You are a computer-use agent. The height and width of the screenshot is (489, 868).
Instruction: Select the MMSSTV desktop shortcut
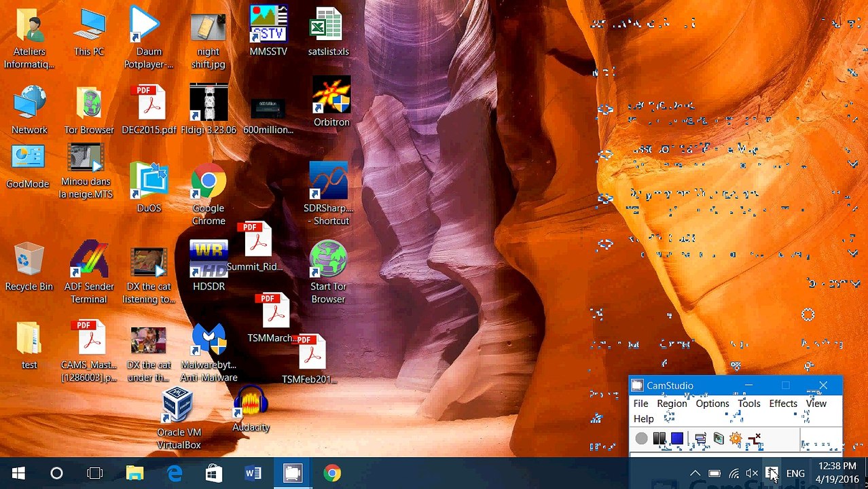(268, 31)
